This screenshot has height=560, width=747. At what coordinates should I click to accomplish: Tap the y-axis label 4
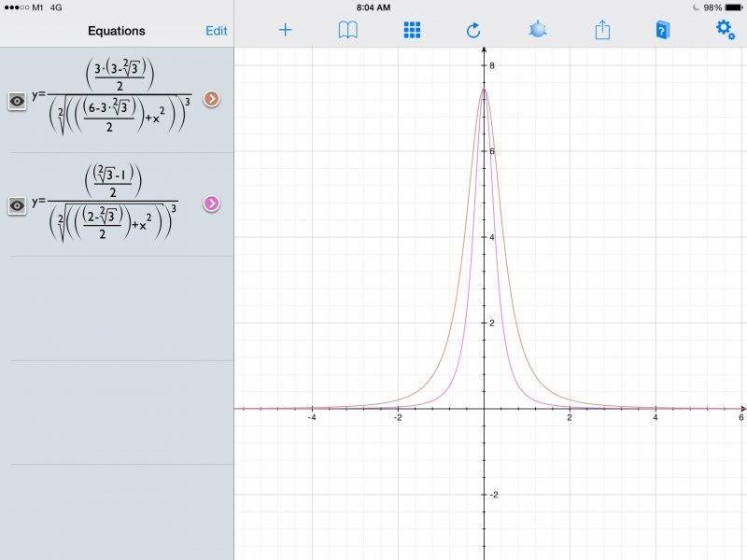pos(492,237)
